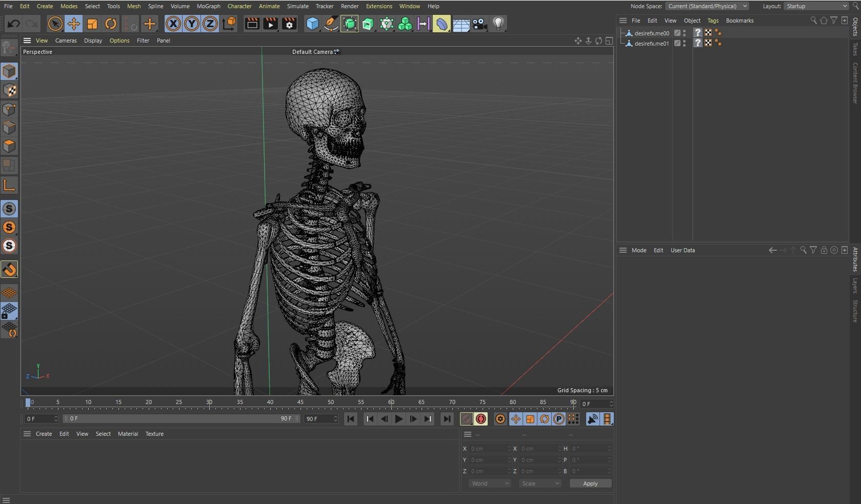Toggle coordinate system icon
Image resolution: width=861 pixels, height=504 pixels.
(229, 24)
